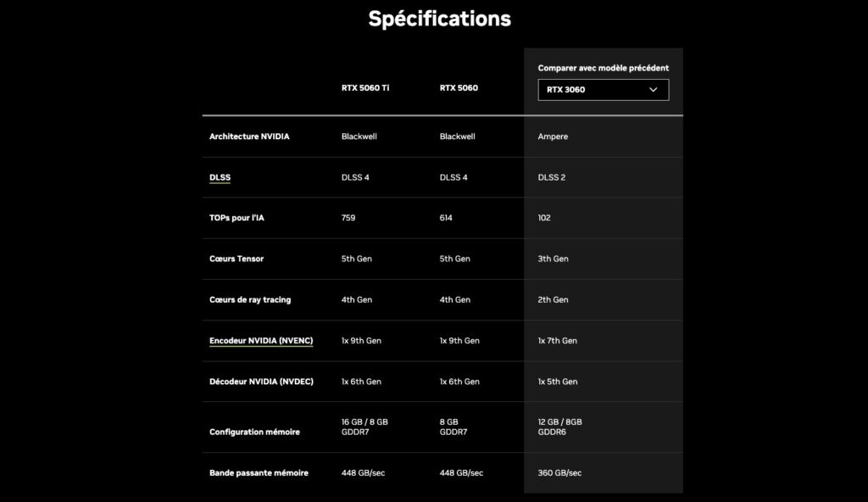This screenshot has width=868, height=502.
Task: Click the Bande passante mémoire label
Action: pyautogui.click(x=259, y=472)
